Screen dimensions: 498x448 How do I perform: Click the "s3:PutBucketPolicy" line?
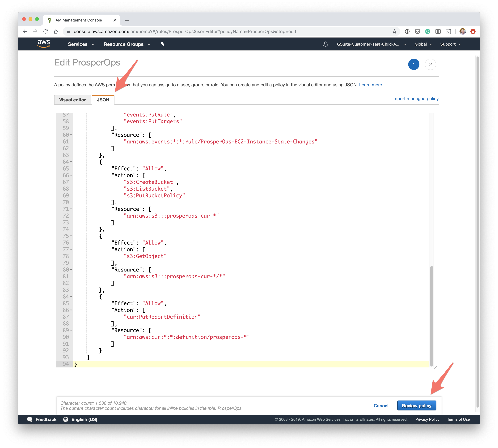coord(154,195)
